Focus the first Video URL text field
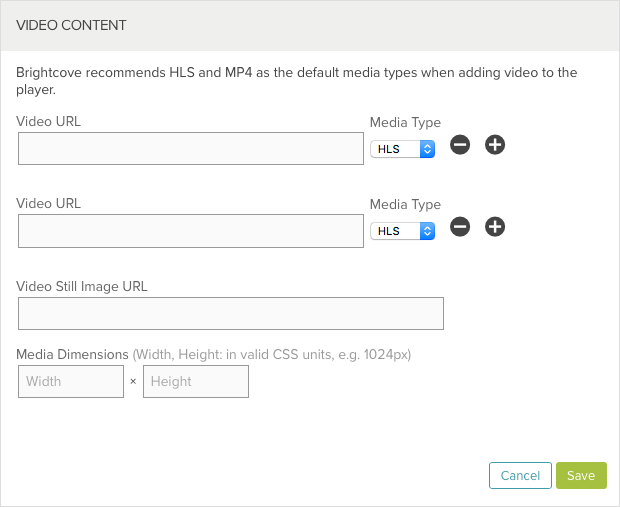Screen dimensions: 620x507 pyautogui.click(x=191, y=149)
